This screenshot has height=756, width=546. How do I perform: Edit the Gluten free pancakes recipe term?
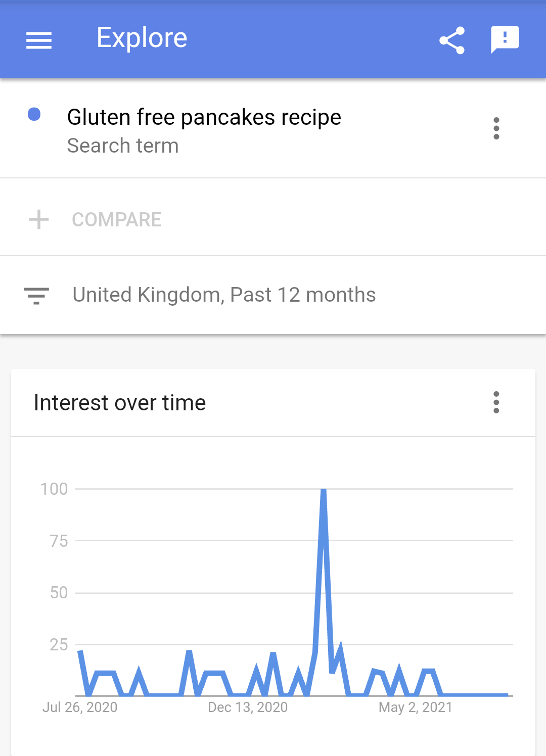[204, 117]
